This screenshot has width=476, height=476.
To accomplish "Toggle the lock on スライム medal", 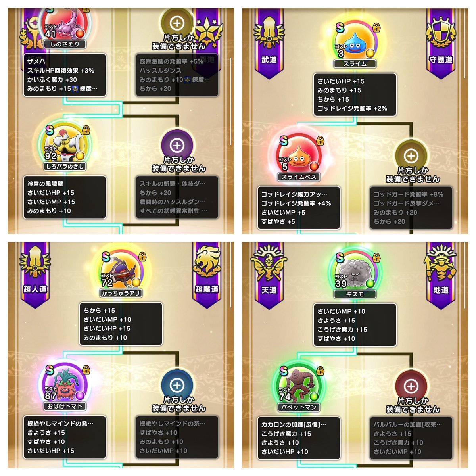I will (x=377, y=28).
